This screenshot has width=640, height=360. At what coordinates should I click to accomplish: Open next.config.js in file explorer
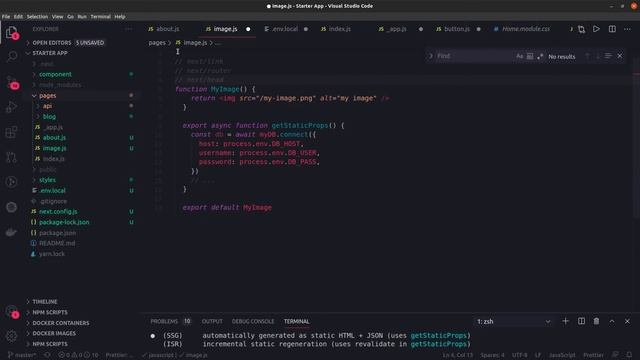tap(58, 211)
